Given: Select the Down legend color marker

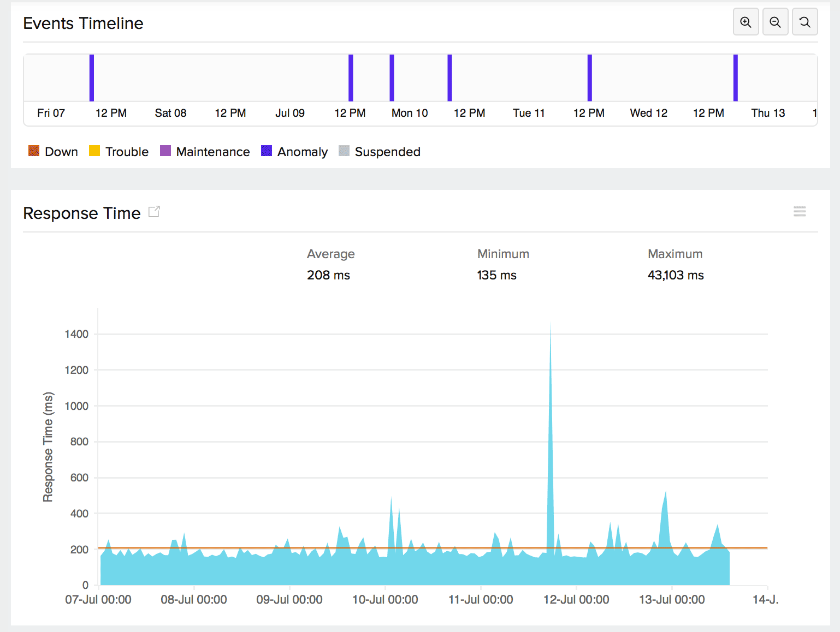Looking at the screenshot, I should click(x=33, y=151).
